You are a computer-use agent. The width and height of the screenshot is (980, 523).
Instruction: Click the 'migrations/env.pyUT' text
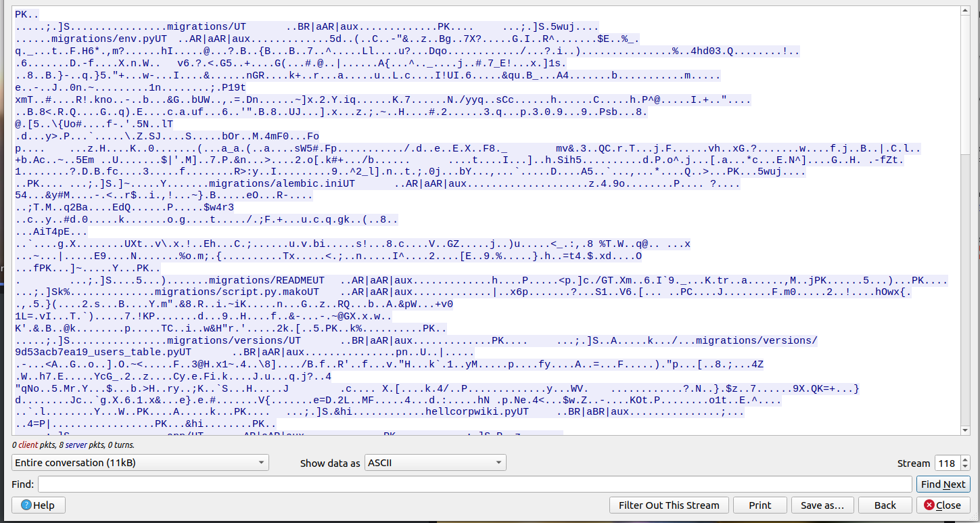pos(109,39)
